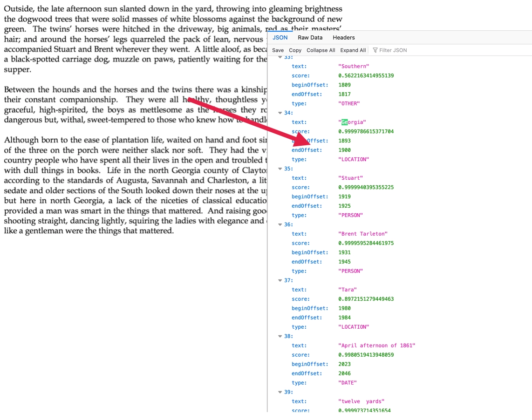Click the funnel filter icon
This screenshot has width=532, height=420.
[x=375, y=50]
